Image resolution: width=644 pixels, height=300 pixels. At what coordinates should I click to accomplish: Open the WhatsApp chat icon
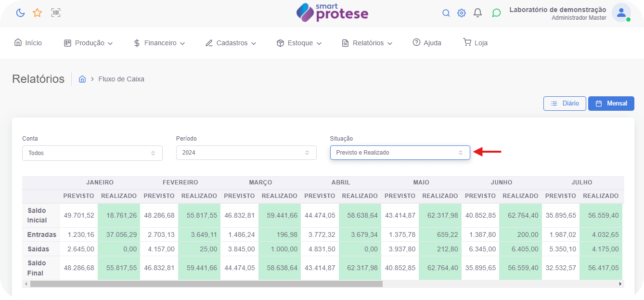point(496,13)
